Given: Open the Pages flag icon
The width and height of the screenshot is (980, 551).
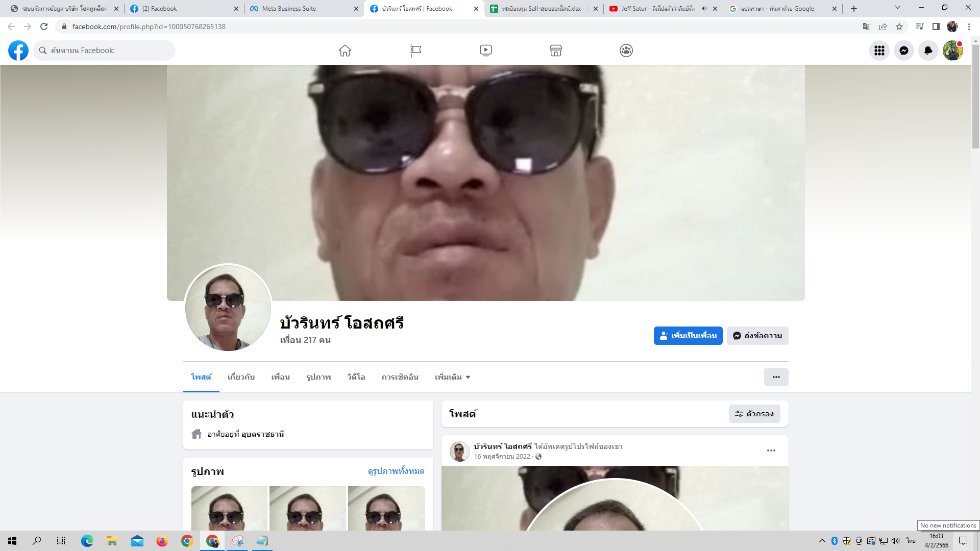Looking at the screenshot, I should tap(415, 51).
